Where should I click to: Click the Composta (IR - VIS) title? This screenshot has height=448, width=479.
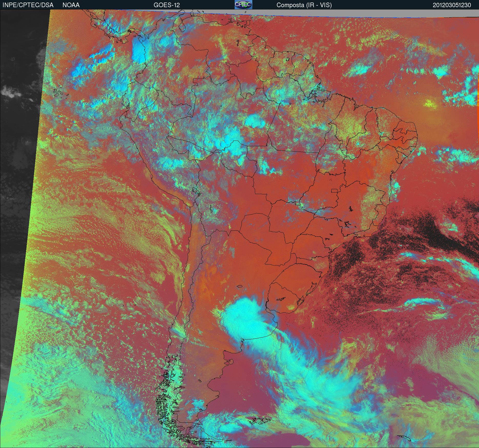click(x=304, y=5)
